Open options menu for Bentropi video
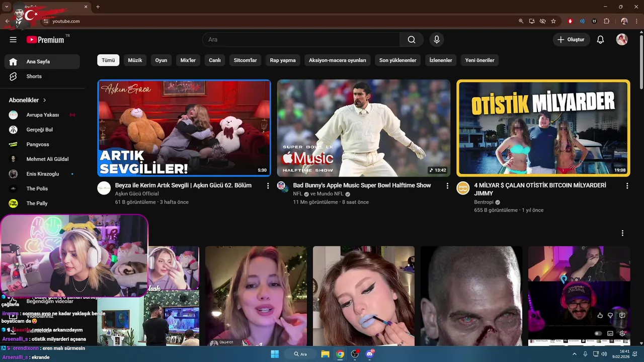The height and width of the screenshot is (362, 644). coord(627,186)
